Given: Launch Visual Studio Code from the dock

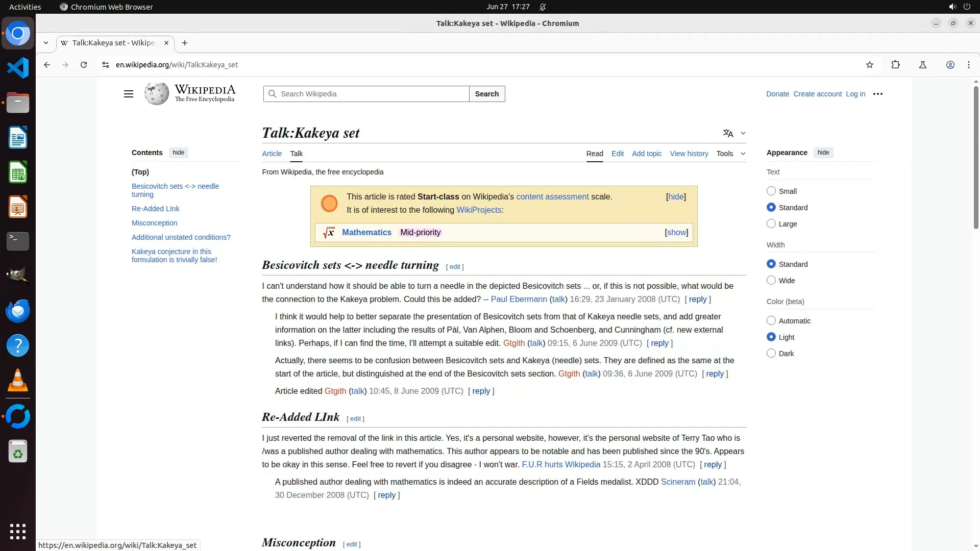Looking at the screenshot, I should coord(18,68).
